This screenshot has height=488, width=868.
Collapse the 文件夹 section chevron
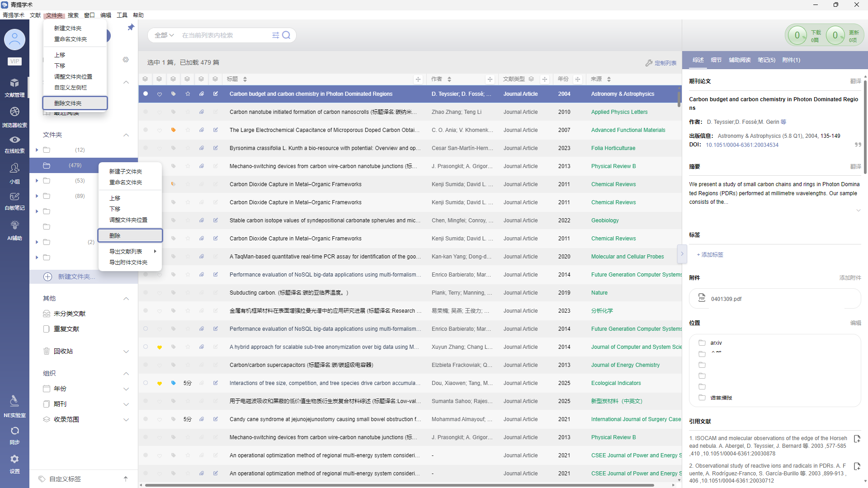tap(126, 135)
